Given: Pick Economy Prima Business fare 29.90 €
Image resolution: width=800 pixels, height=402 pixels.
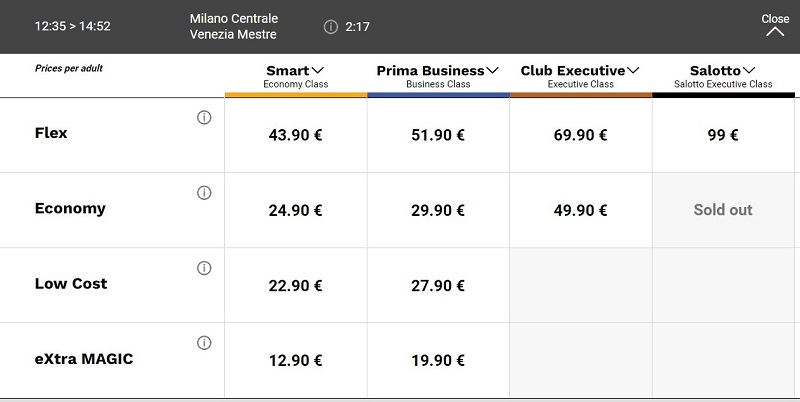Looking at the screenshot, I should [438, 210].
